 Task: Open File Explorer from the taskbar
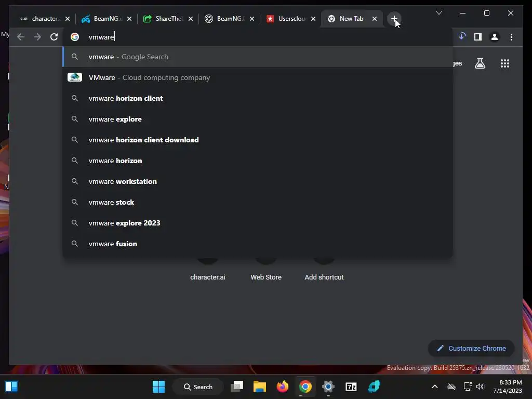click(260, 387)
